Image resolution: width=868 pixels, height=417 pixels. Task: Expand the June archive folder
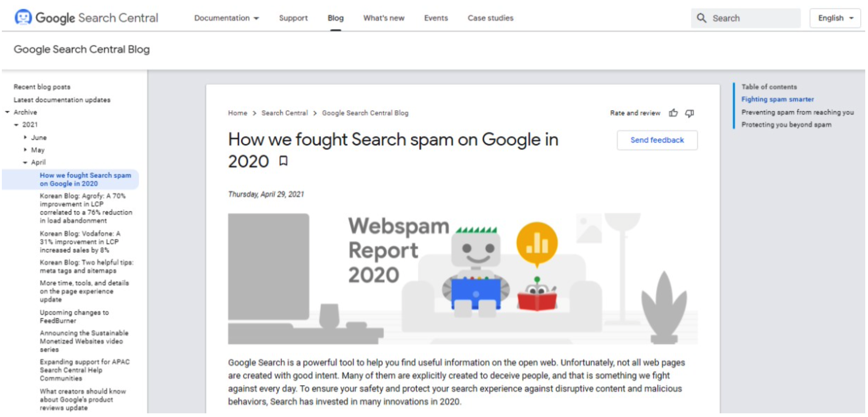click(x=25, y=137)
